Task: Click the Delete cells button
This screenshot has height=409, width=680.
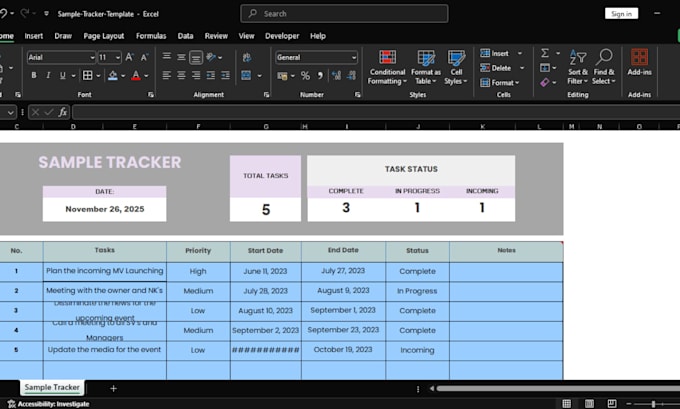Action: click(x=496, y=68)
